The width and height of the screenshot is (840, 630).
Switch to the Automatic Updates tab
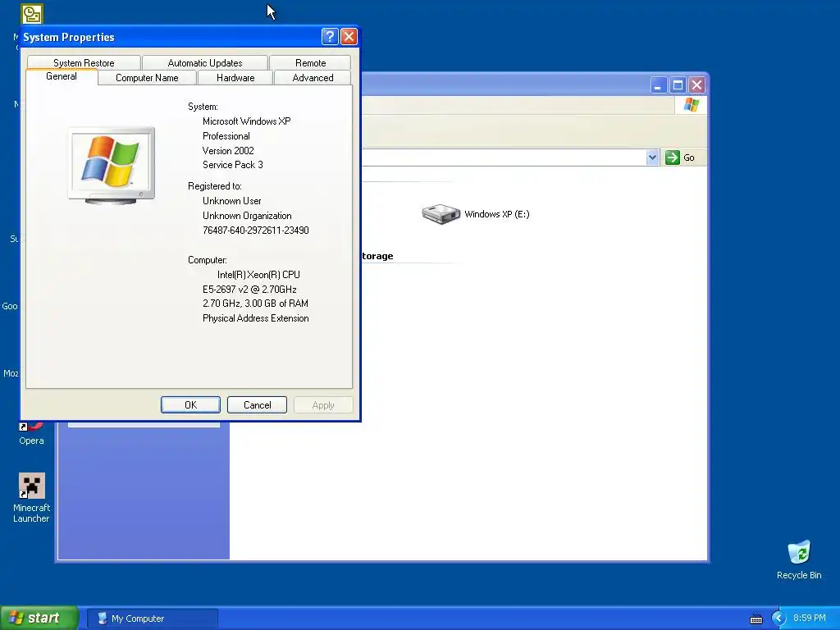point(204,62)
